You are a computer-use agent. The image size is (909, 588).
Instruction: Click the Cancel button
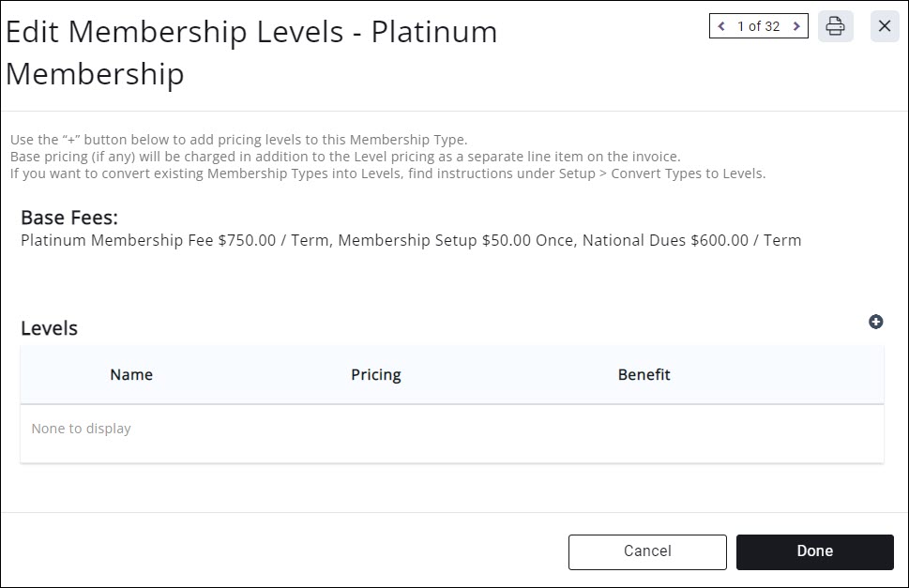[x=647, y=551]
